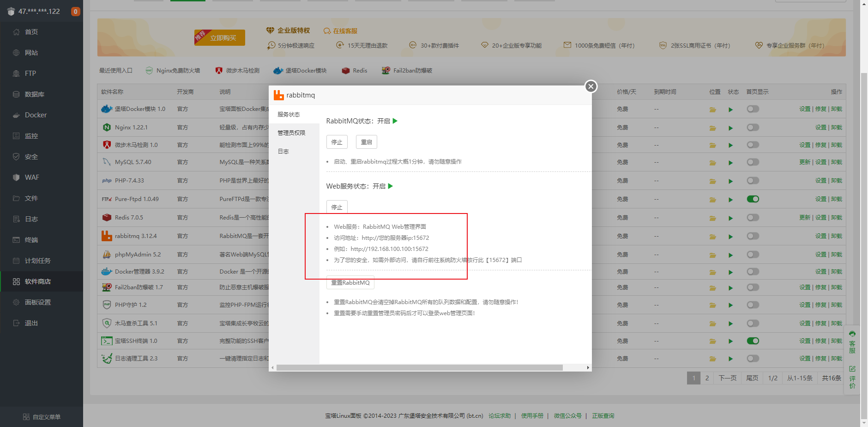Click 修复 for the 微步木马检测 row
Screen dimensions: 868x427
click(820, 145)
